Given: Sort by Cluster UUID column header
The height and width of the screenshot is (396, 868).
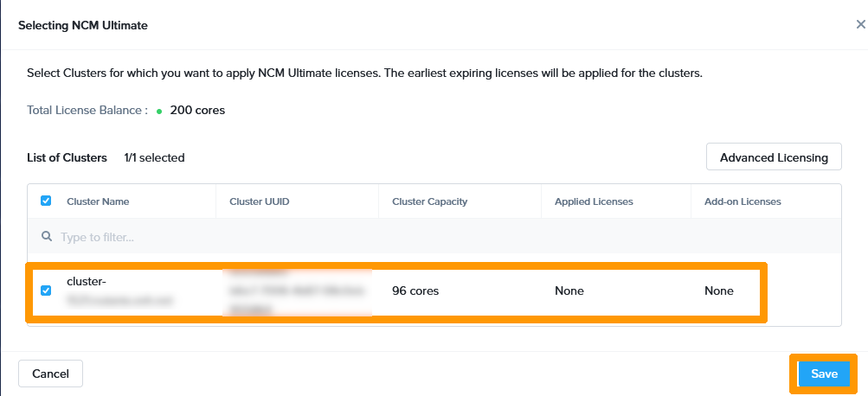Looking at the screenshot, I should [260, 201].
